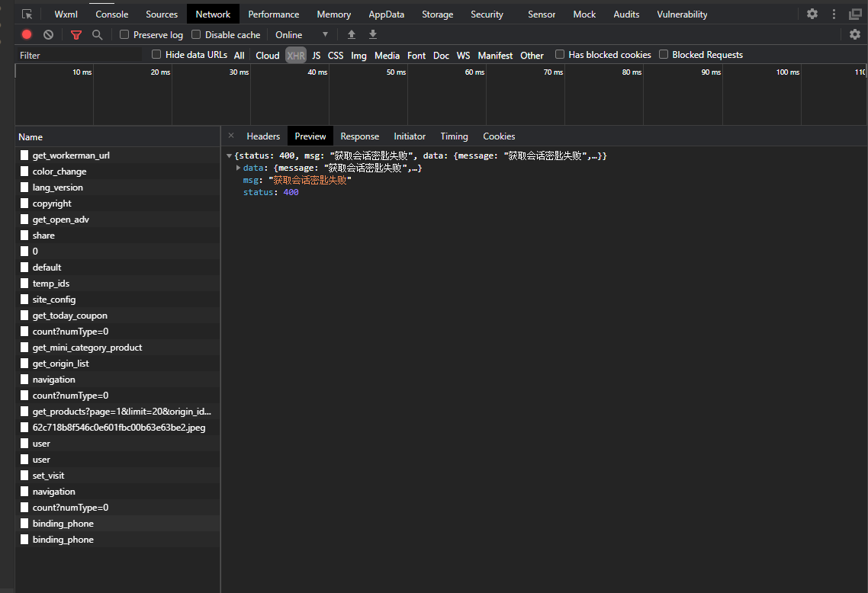Select the color_change request
Image resolution: width=868 pixels, height=593 pixels.
(117, 171)
